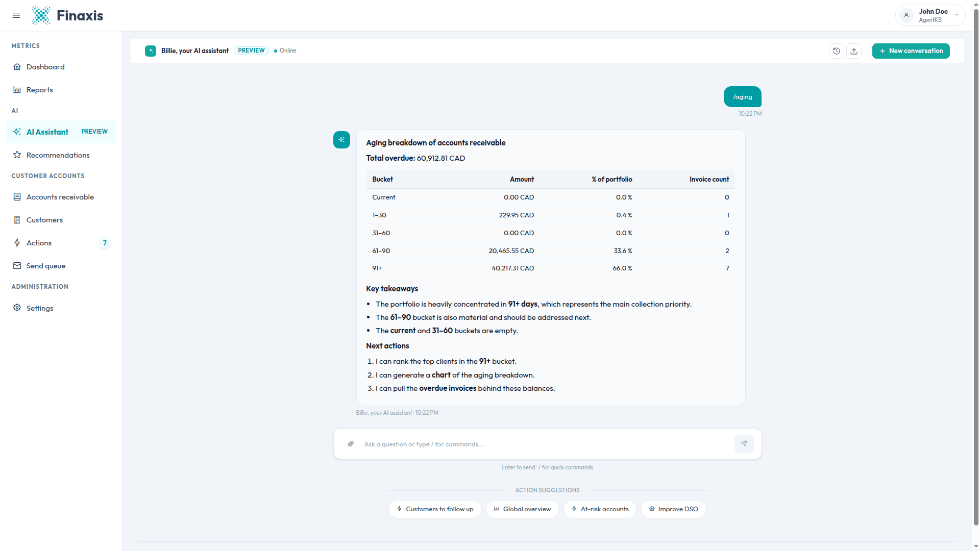Image resolution: width=980 pixels, height=551 pixels.
Task: Go to Dashboard in sidebar
Action: click(x=61, y=67)
